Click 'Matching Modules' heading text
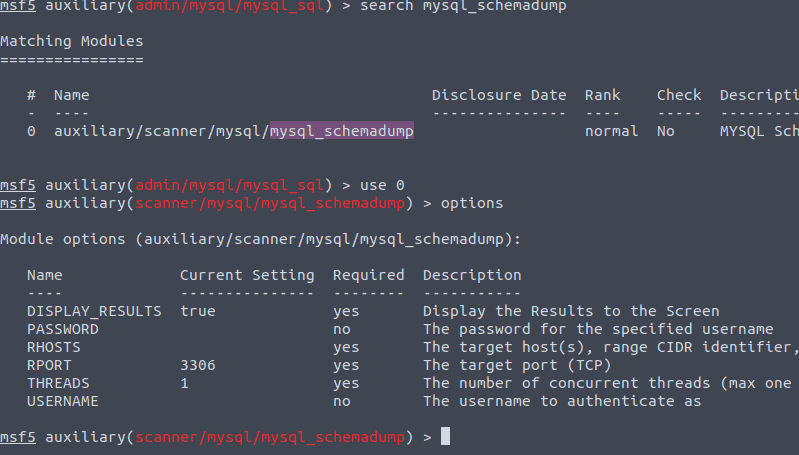This screenshot has height=455, width=799. point(72,41)
